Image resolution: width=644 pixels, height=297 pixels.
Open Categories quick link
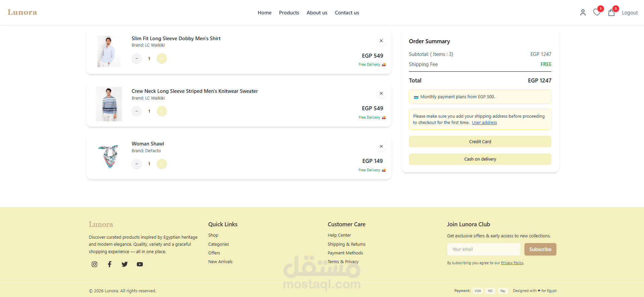pos(219,244)
